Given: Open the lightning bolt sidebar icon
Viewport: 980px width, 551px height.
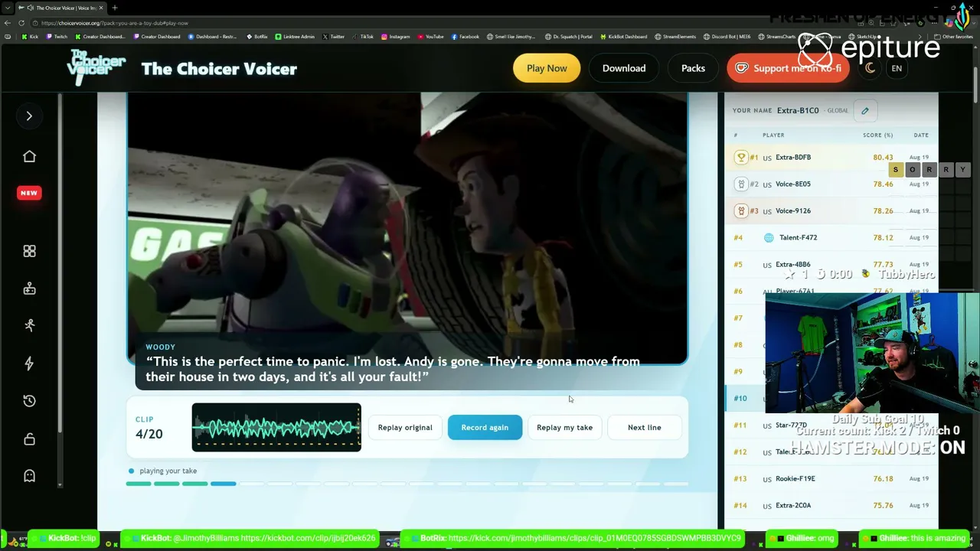Looking at the screenshot, I should click(29, 363).
